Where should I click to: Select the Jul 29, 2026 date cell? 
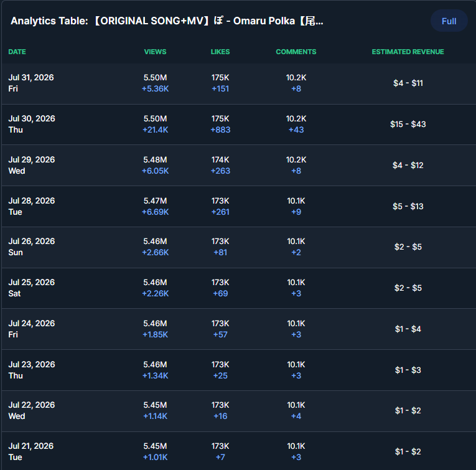32,165
